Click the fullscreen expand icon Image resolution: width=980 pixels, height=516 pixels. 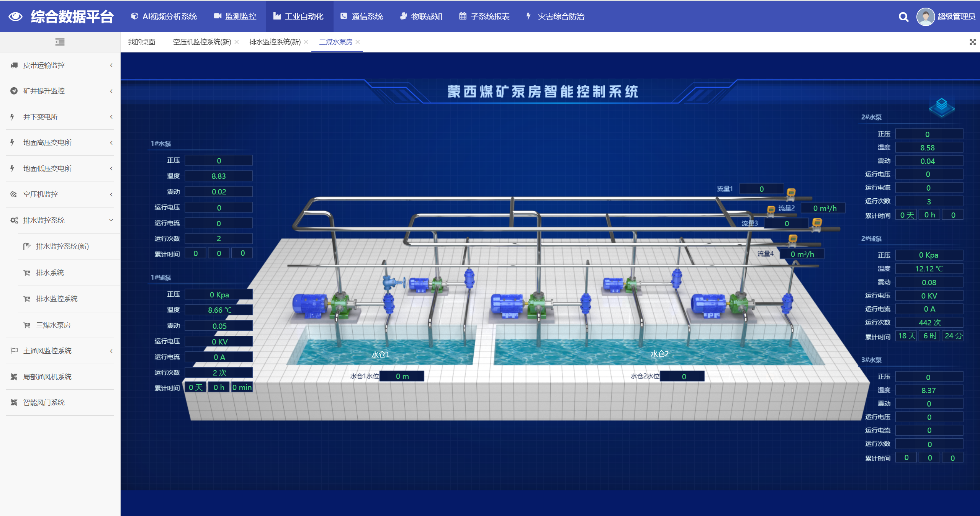[972, 42]
